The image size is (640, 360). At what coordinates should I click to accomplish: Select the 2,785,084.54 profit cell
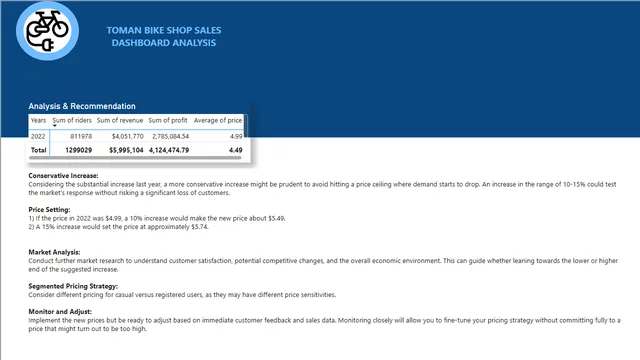tap(171, 136)
